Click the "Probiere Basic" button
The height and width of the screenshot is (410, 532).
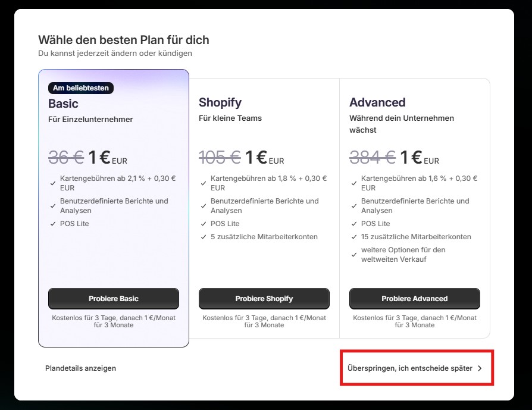tap(113, 298)
